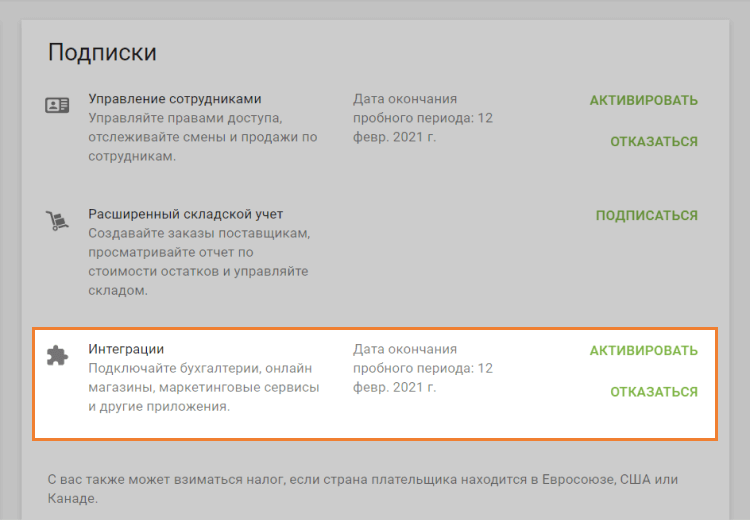Click the Интеграции title
The height and width of the screenshot is (520, 750).
[x=126, y=349]
